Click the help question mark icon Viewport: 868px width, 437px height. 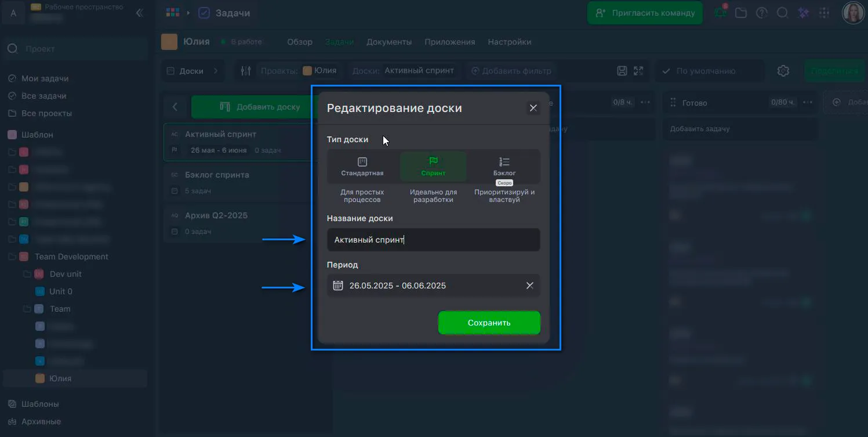(x=762, y=13)
